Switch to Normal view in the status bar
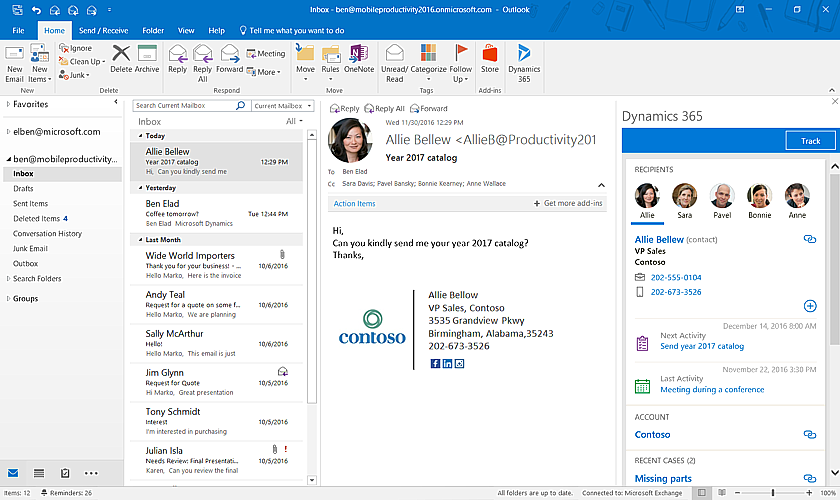840x500 pixels. tap(702, 492)
